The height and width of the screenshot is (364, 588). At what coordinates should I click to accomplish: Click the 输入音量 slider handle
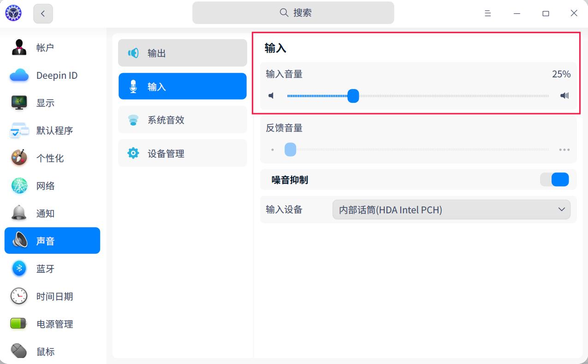pos(353,96)
